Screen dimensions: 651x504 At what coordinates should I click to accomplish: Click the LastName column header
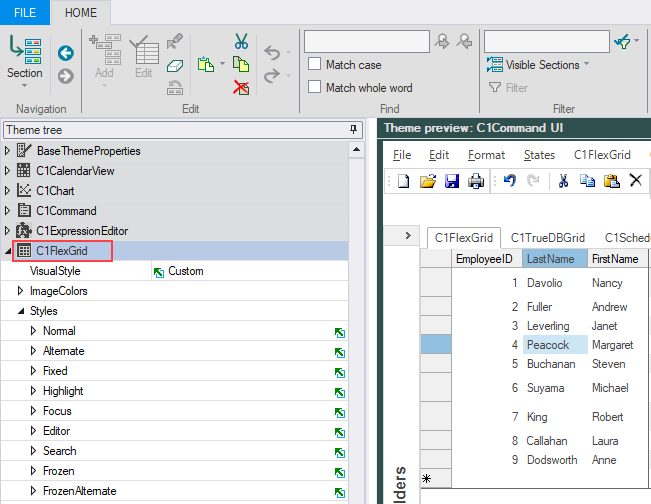(550, 259)
